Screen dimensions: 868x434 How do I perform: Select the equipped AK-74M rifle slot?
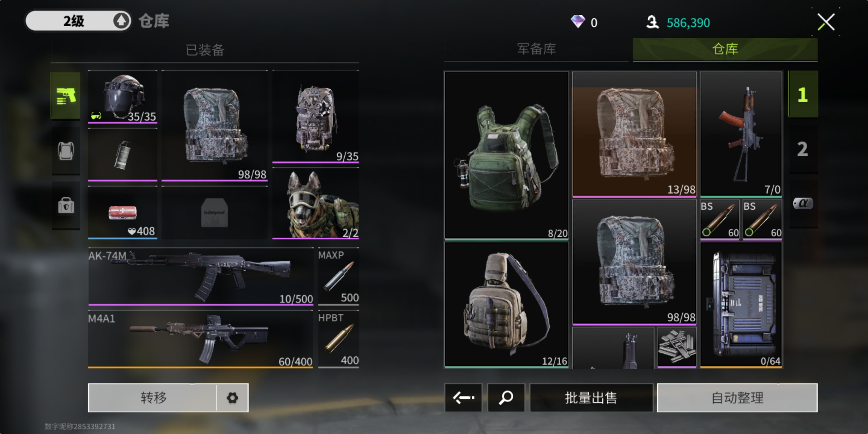coord(201,276)
